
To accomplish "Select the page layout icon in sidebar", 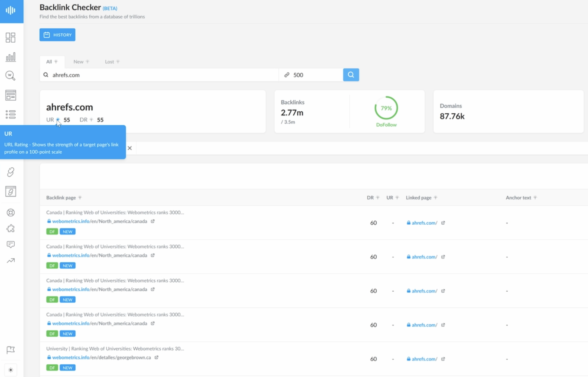I will [10, 95].
